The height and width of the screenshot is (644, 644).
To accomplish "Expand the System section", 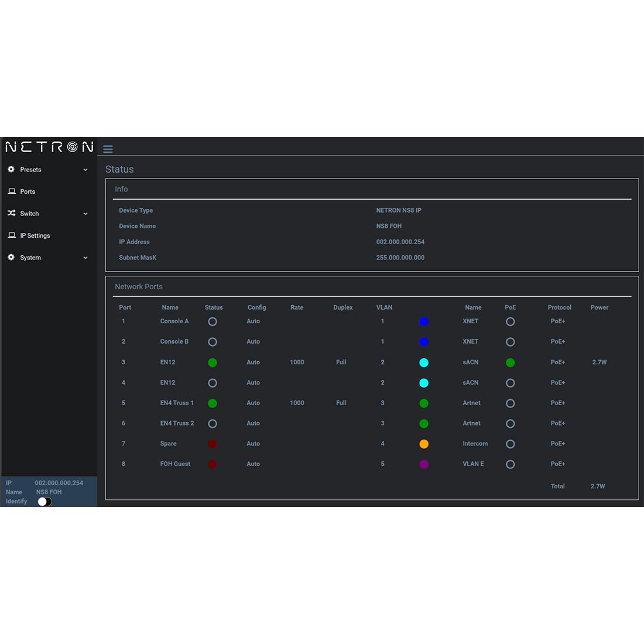I will pos(85,258).
